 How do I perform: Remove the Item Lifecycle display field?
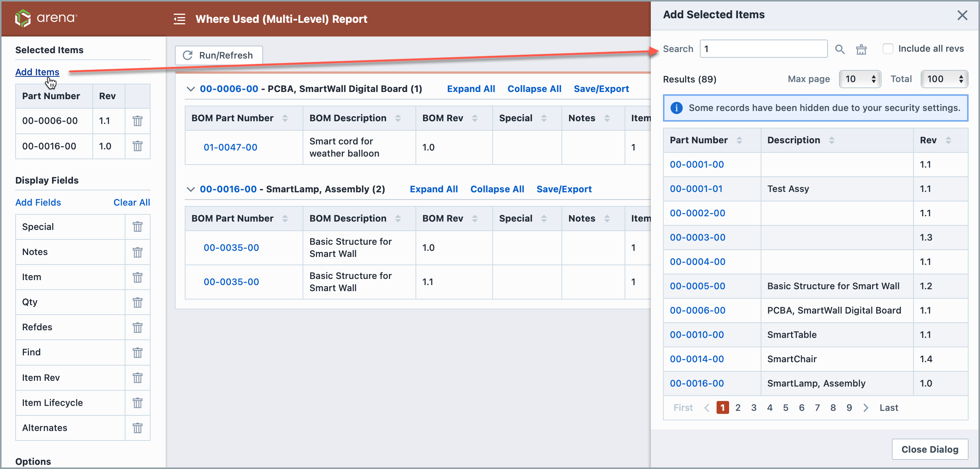click(137, 403)
